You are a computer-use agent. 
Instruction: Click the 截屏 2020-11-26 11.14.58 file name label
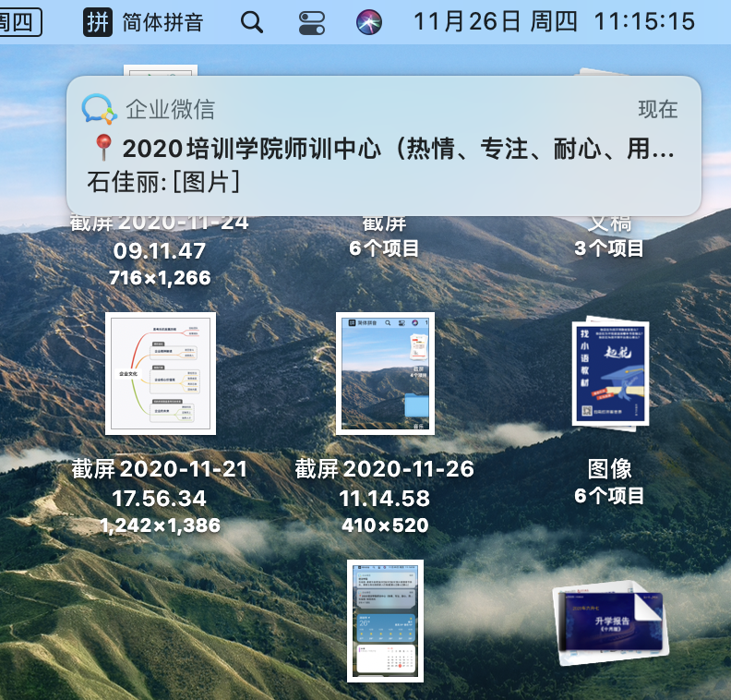(x=384, y=483)
